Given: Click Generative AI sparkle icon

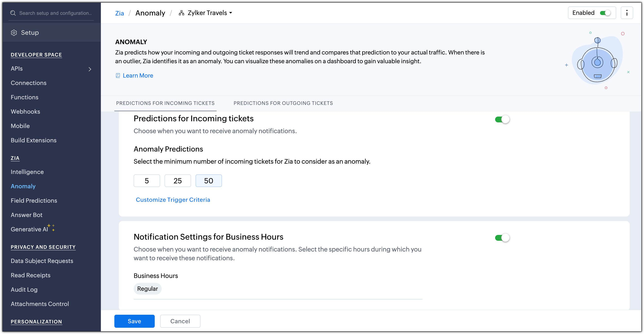Looking at the screenshot, I should tap(51, 228).
